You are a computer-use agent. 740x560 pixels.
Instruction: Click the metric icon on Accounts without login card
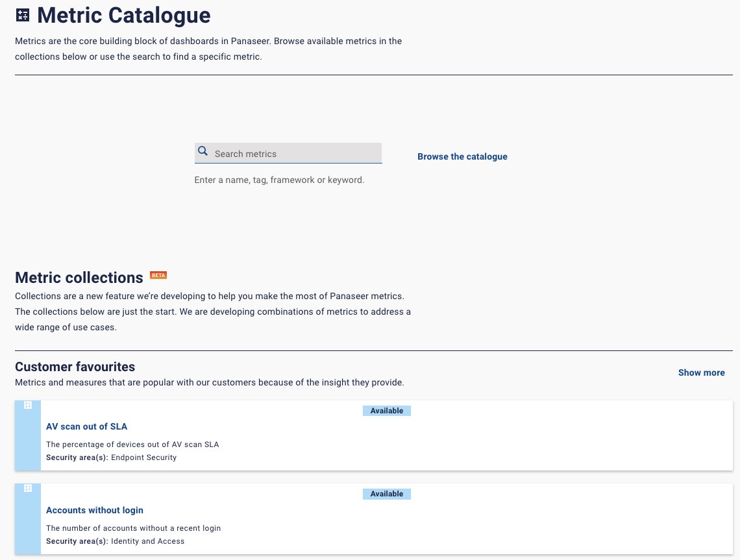(x=28, y=488)
